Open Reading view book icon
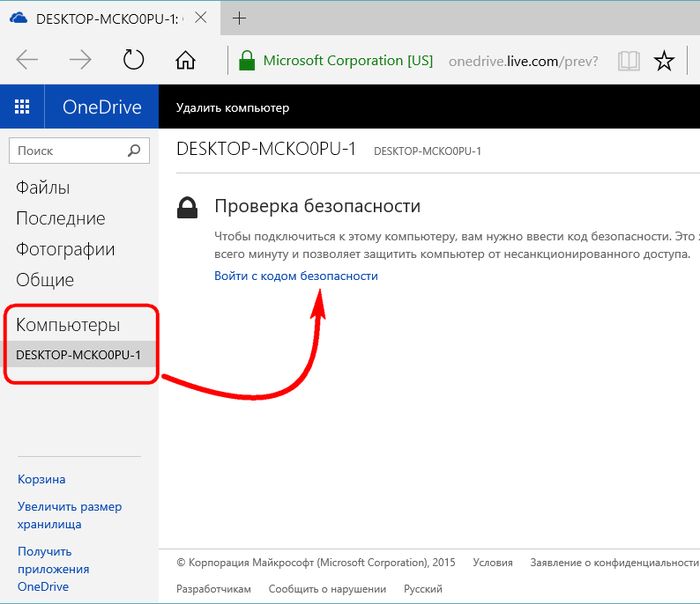This screenshot has height=604, width=700. [629, 61]
